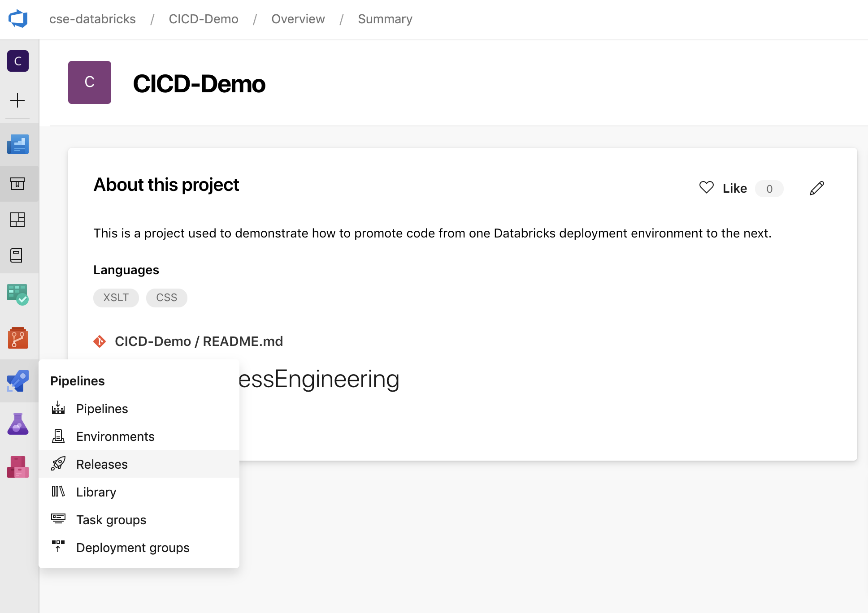Viewport: 868px width, 613px height.
Task: Click the Task groups icon in menu
Action: coord(58,519)
